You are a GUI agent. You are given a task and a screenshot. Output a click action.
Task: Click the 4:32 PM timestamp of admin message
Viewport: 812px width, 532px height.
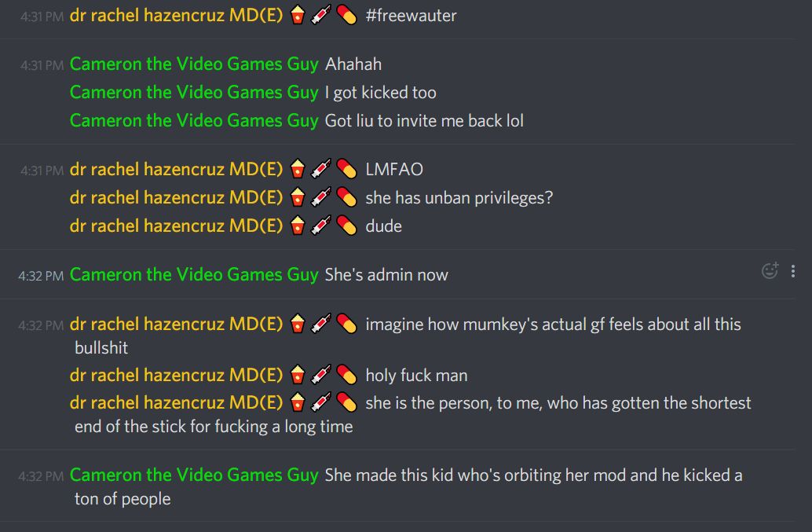(x=41, y=276)
